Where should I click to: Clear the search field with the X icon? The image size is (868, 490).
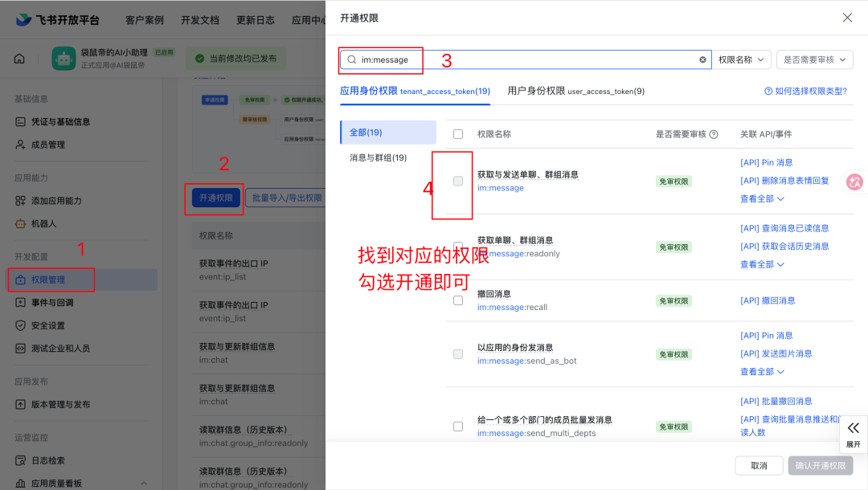click(x=702, y=59)
